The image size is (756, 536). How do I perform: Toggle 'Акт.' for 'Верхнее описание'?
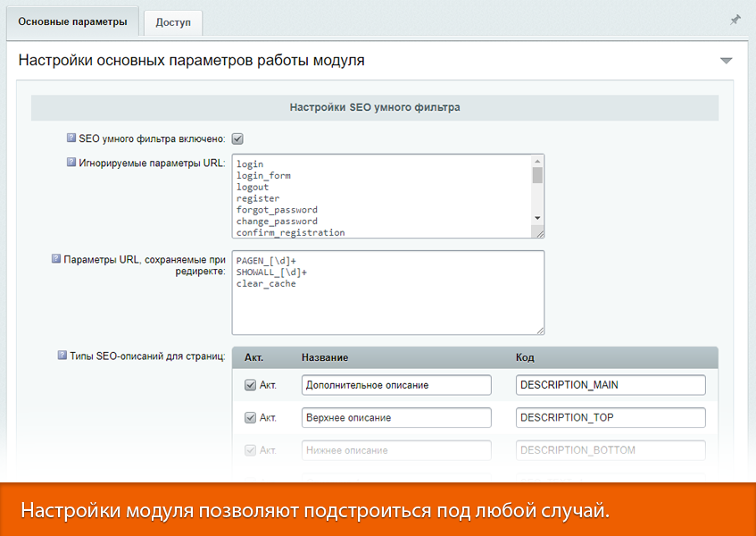[x=251, y=417]
